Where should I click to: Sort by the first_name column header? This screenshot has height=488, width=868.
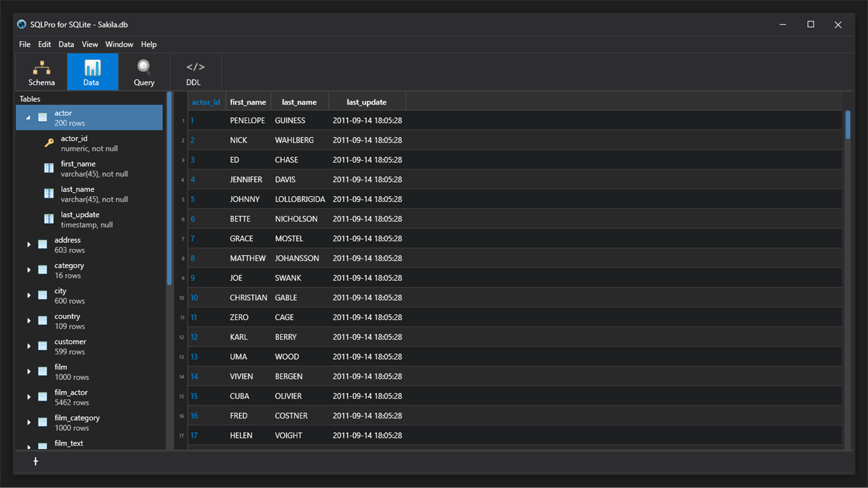(248, 102)
